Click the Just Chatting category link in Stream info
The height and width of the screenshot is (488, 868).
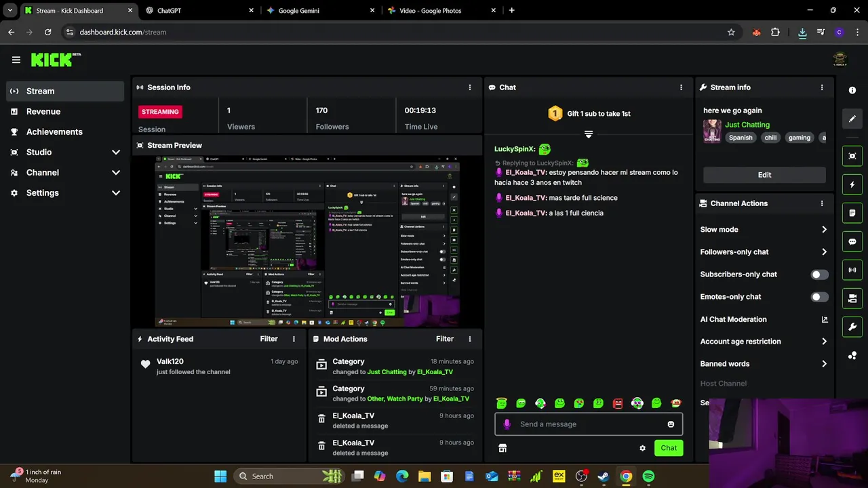pos(747,125)
